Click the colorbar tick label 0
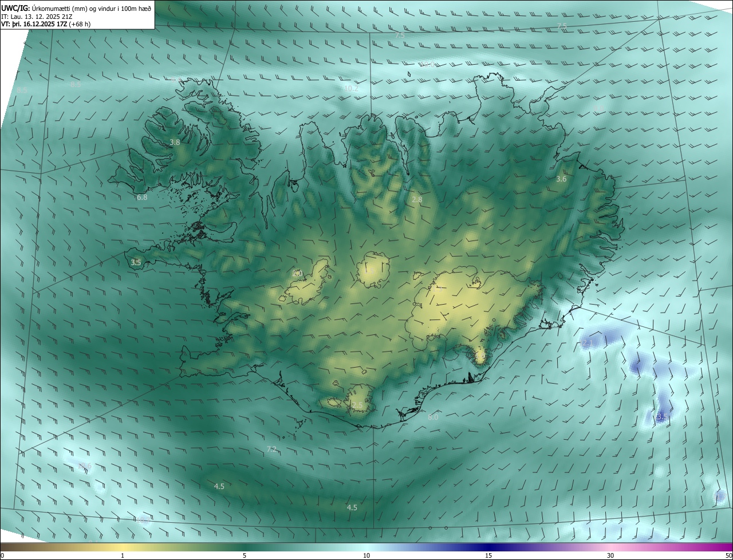733x560 pixels. [2, 555]
